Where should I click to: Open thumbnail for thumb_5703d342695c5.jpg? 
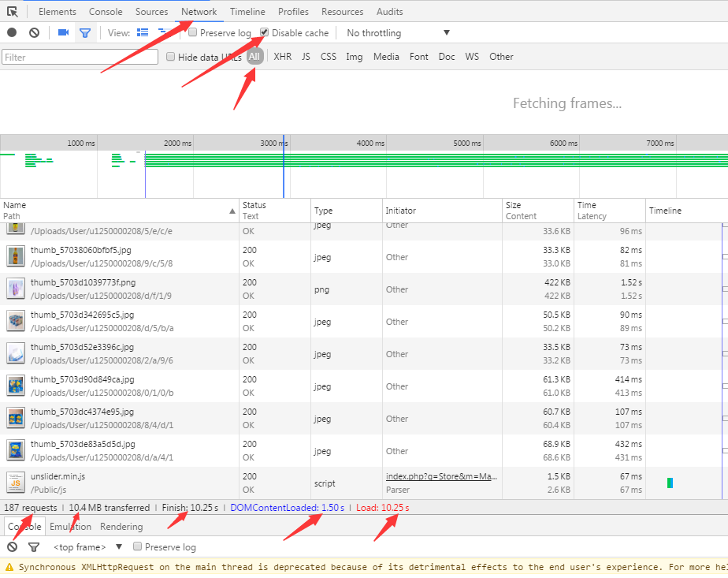pos(15,321)
